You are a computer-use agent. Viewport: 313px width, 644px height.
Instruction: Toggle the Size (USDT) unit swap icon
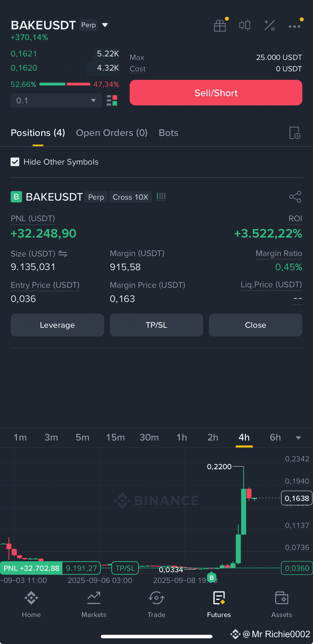pyautogui.click(x=63, y=254)
